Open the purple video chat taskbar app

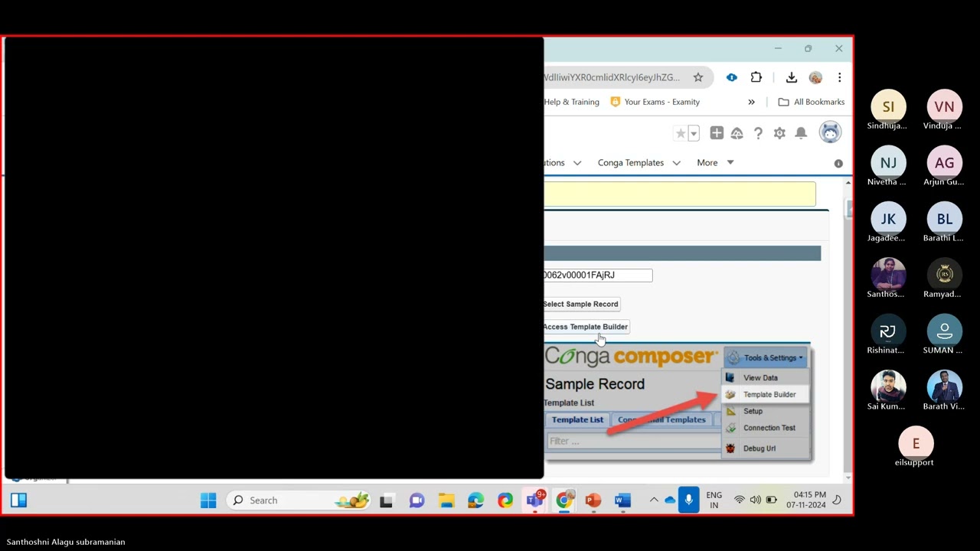pos(416,500)
